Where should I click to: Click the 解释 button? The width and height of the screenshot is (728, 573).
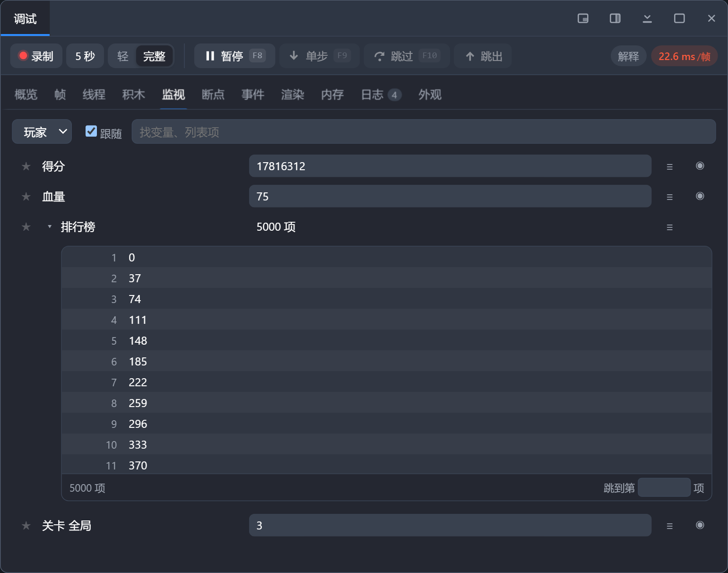[x=629, y=56]
